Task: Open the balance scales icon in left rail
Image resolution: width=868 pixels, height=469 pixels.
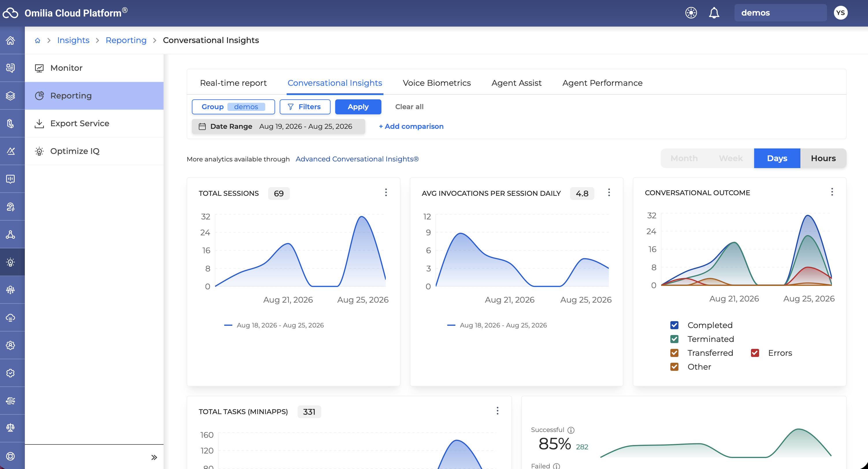Action: point(10,428)
